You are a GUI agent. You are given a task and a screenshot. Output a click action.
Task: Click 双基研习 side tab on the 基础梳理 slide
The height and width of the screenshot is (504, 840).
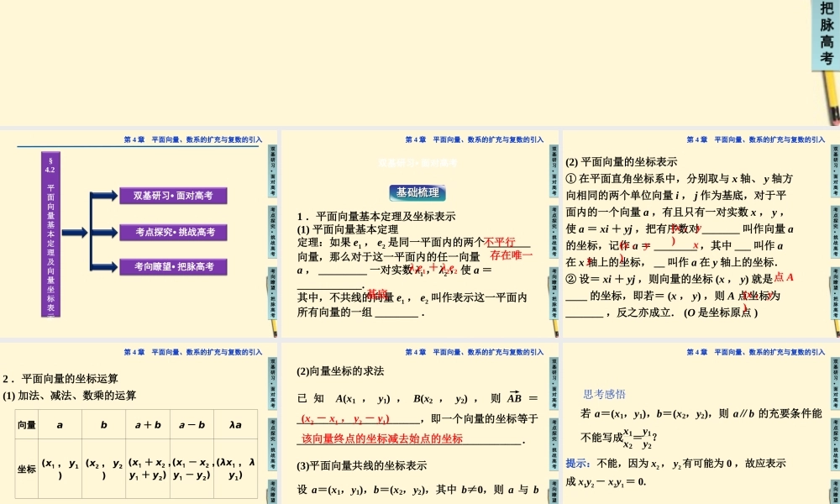(554, 171)
